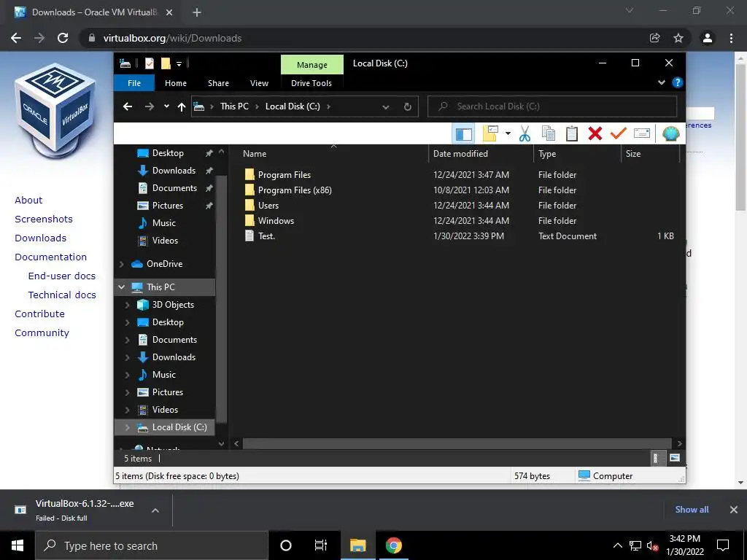This screenshot has height=560, width=747.
Task: Expand the ribbon chevron
Action: [661, 83]
